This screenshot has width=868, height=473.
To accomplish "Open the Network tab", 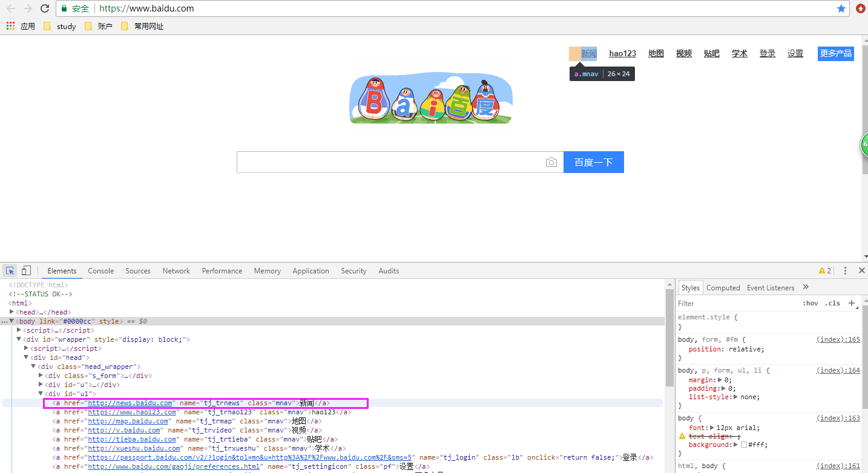I will 176,271.
